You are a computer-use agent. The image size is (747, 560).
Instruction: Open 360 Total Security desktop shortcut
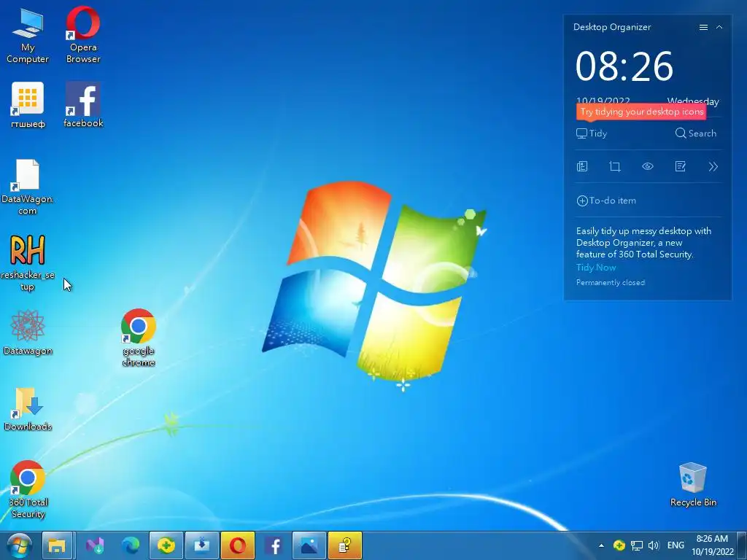[x=28, y=489]
